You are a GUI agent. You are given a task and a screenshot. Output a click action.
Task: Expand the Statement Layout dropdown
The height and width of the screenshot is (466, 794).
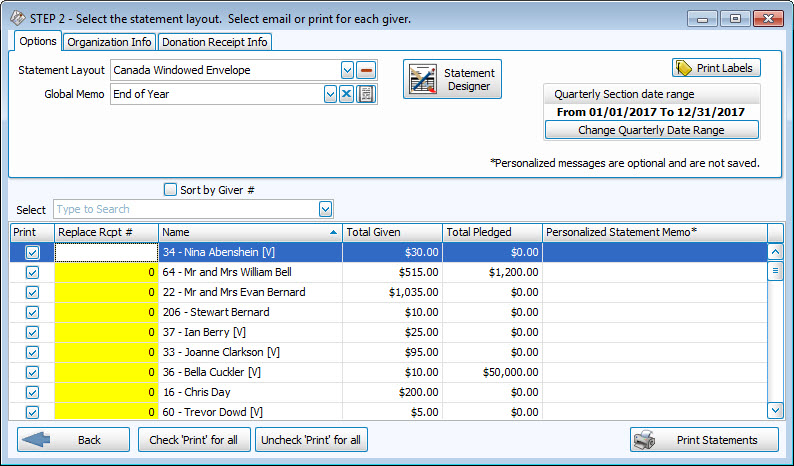pos(347,70)
